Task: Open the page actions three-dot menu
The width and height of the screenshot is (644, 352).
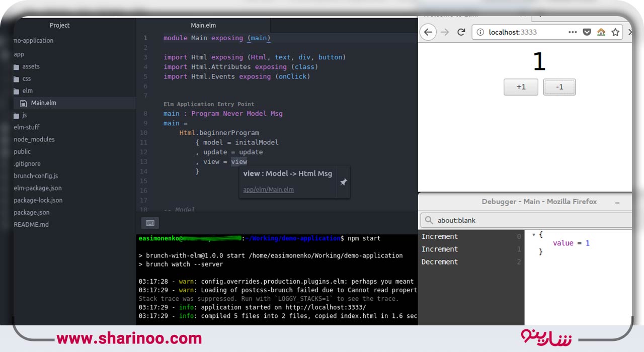Action: pyautogui.click(x=573, y=32)
